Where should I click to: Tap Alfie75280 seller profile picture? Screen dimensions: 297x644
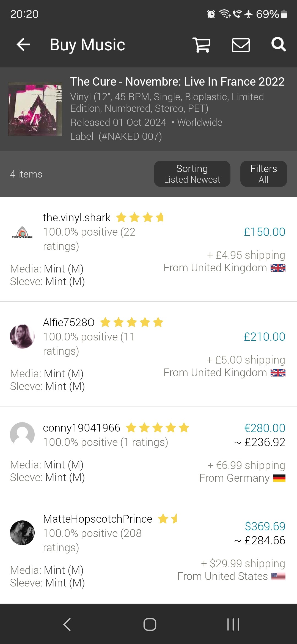22,336
